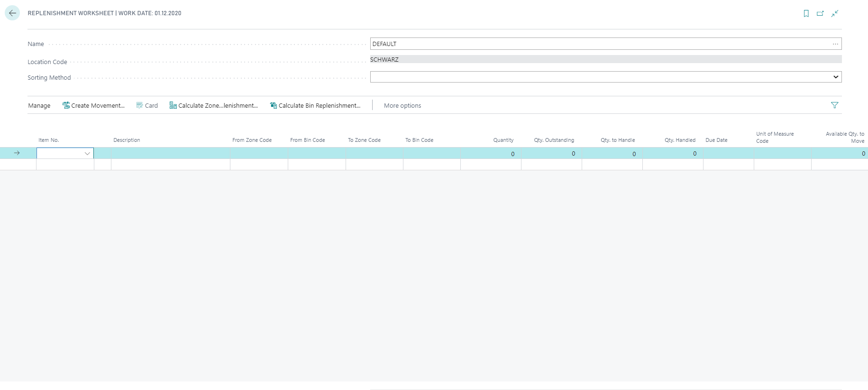Click the Unit of Measure Code header
The width and height of the screenshot is (868, 390).
pos(775,137)
